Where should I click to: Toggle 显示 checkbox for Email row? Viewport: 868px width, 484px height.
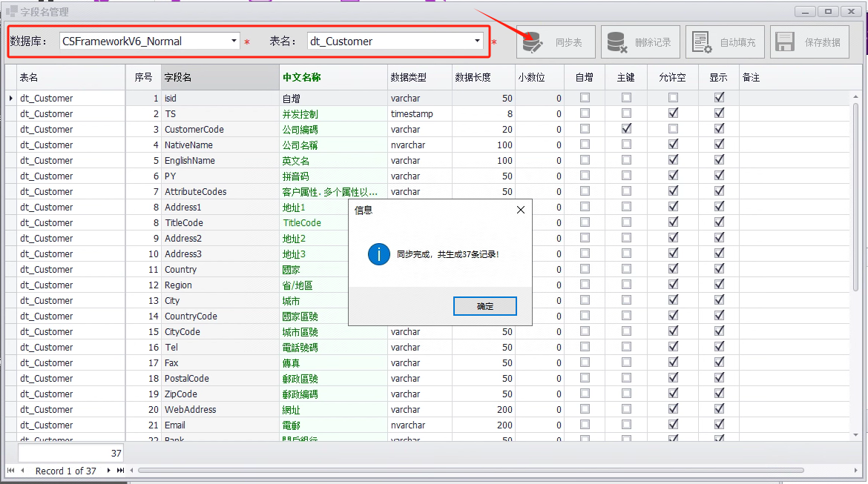[x=719, y=424]
